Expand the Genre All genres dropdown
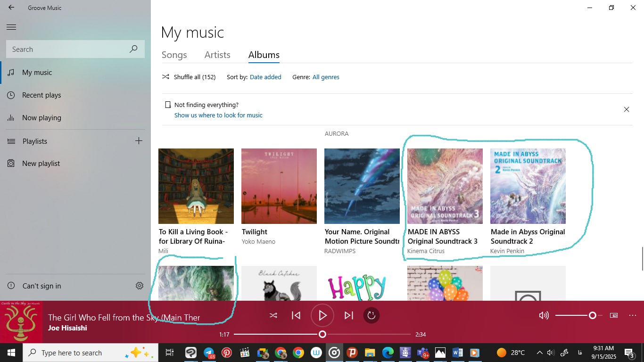 click(326, 77)
